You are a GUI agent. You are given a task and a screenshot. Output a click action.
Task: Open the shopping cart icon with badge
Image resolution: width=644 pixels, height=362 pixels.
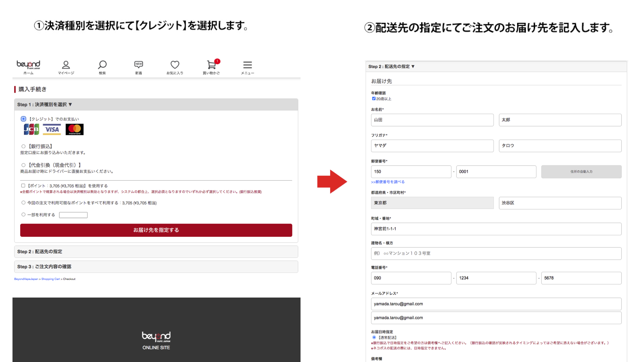click(x=212, y=65)
